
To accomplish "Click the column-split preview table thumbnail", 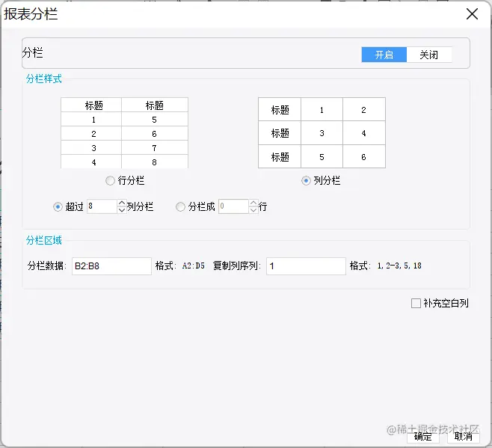I will tap(322, 133).
